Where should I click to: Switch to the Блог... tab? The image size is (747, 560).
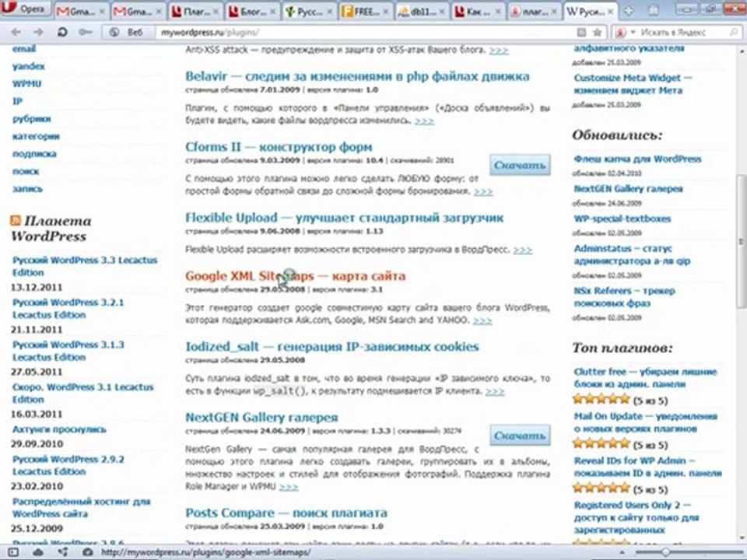coord(251,11)
